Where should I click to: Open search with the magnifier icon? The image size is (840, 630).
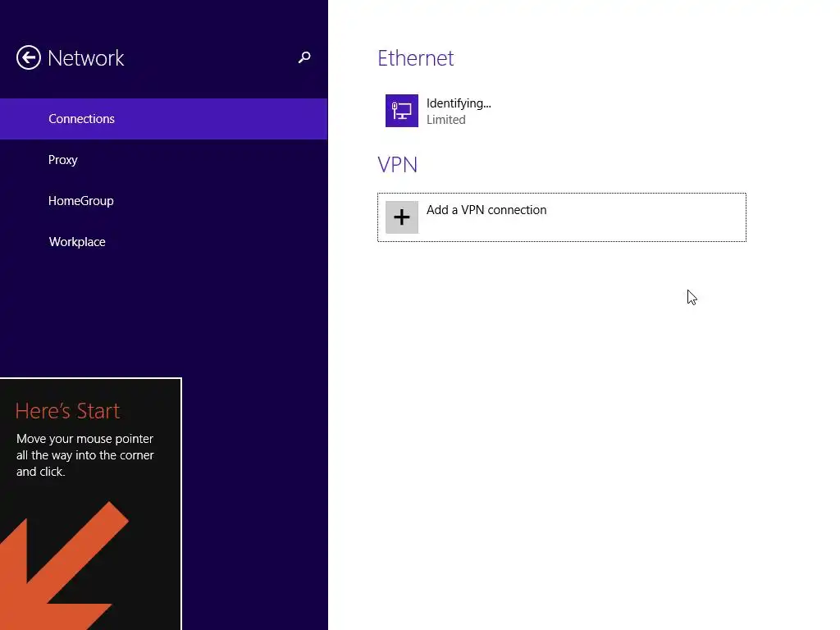coord(304,57)
